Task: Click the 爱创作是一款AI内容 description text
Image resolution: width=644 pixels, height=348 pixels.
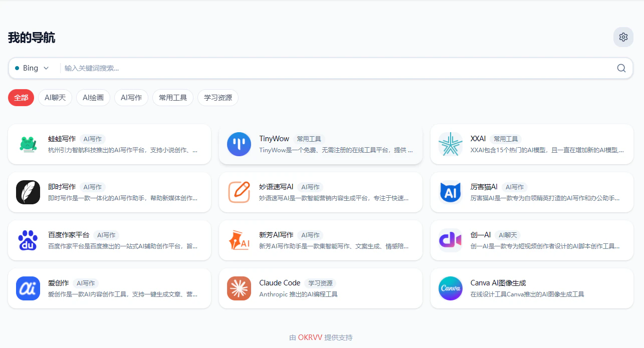Action: [123, 294]
